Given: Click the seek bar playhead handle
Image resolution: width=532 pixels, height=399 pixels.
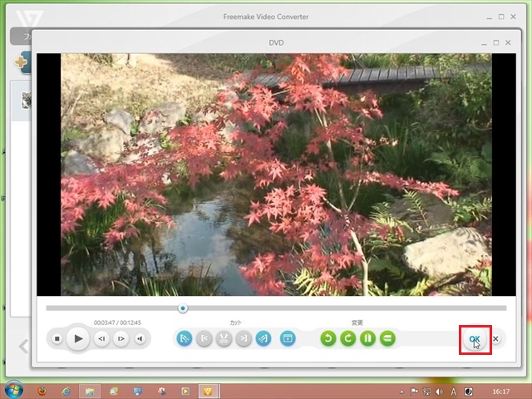Looking at the screenshot, I should (183, 308).
